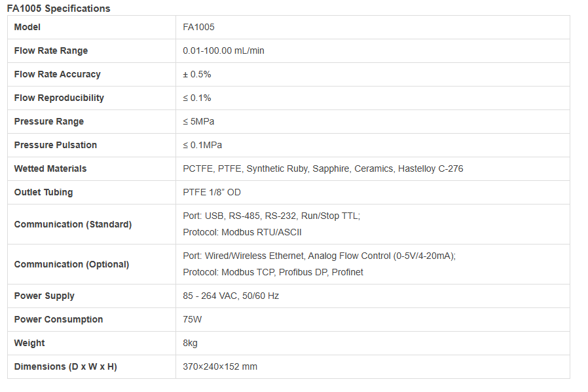
Task: Select the 85 - 264 VAC power supply value
Action: [230, 296]
